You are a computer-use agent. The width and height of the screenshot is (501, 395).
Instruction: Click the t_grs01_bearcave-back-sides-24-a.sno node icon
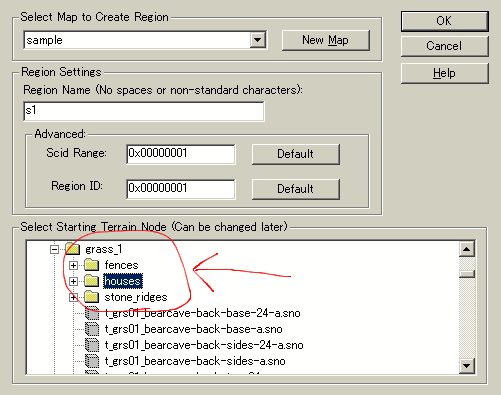pyautogui.click(x=92, y=345)
